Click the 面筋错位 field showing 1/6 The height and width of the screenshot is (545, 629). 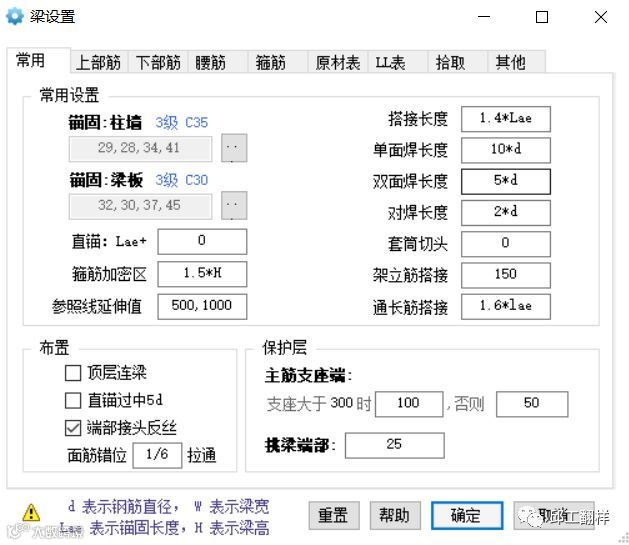[x=157, y=455]
